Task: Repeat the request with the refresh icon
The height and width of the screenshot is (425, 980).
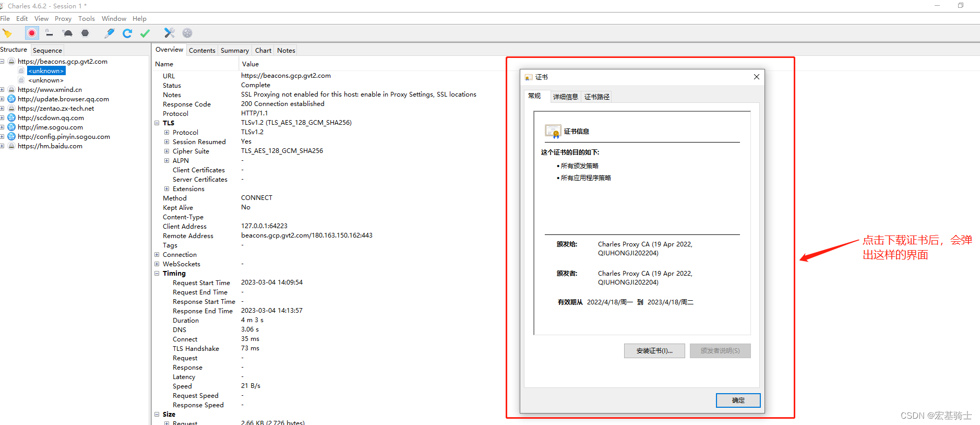Action: pos(127,33)
